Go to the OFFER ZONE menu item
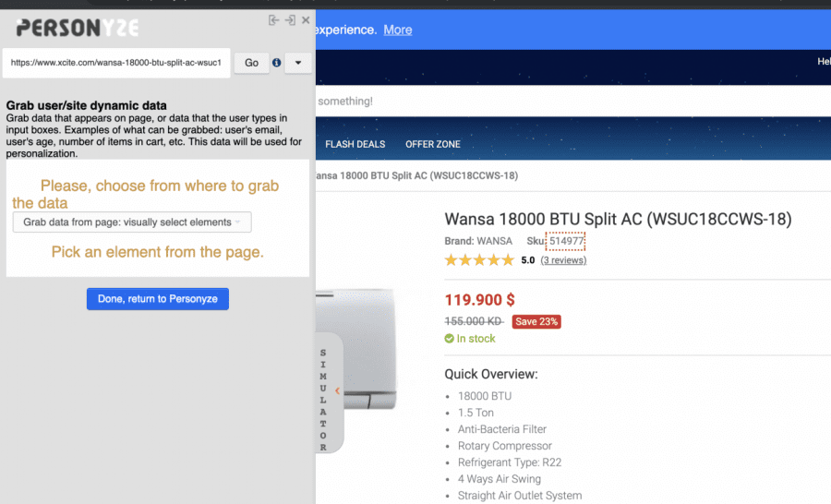This screenshot has width=831, height=504. click(433, 144)
